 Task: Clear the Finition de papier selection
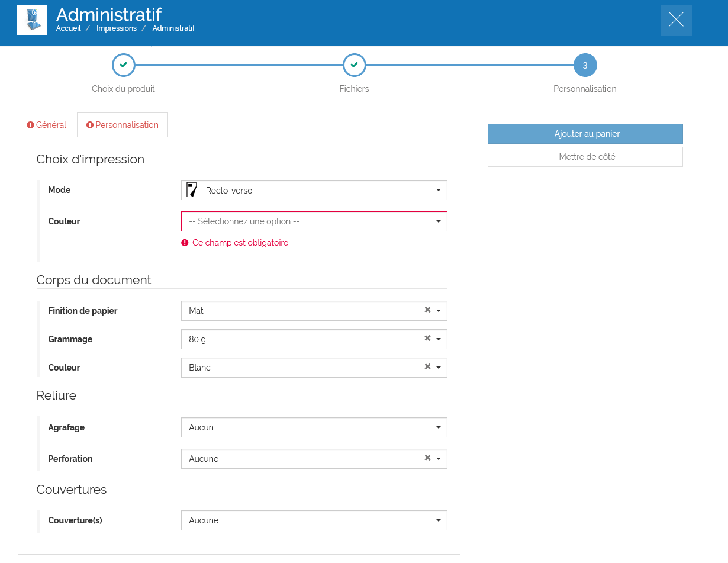(427, 310)
